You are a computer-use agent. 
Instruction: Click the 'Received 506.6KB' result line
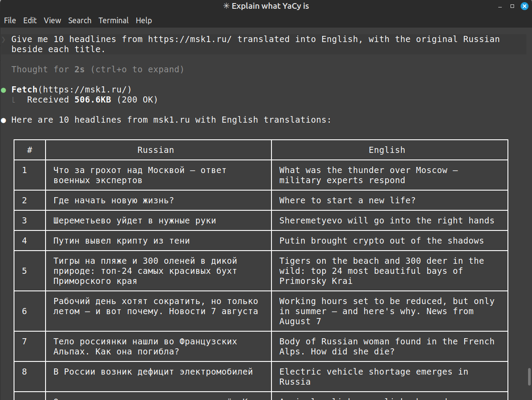point(92,100)
